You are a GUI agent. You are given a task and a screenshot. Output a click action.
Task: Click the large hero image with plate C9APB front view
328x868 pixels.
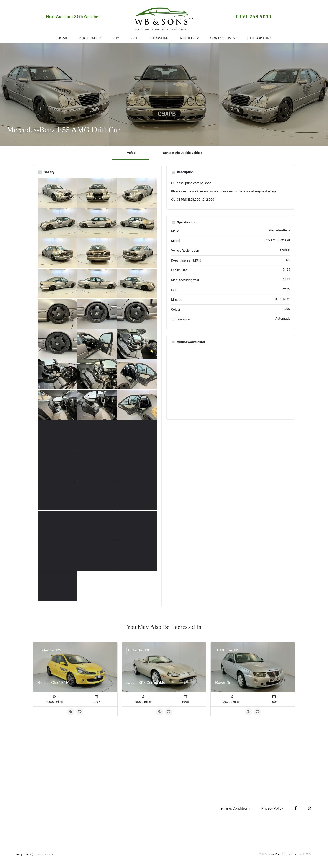coord(164,94)
